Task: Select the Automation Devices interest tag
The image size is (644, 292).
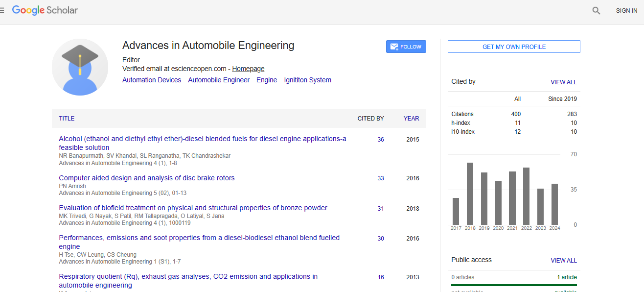Action: 152,80
